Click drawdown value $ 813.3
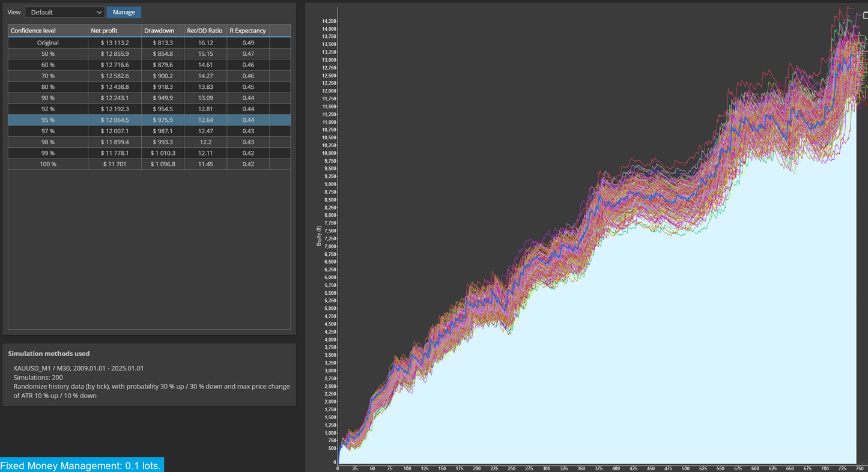Image resolution: width=868 pixels, height=472 pixels. click(x=163, y=43)
